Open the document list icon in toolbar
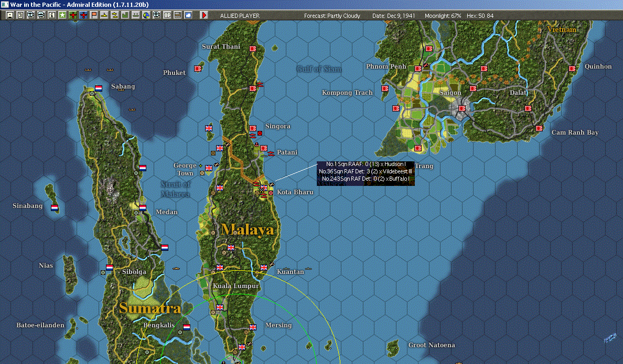 point(20,15)
